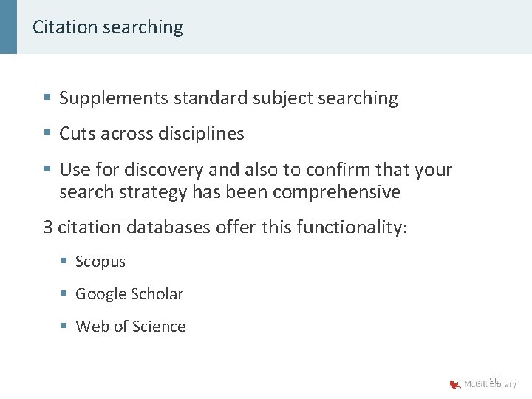532x399 pixels.
Task: Click the McGill Library red bird logo
Action: pyautogui.click(x=455, y=383)
